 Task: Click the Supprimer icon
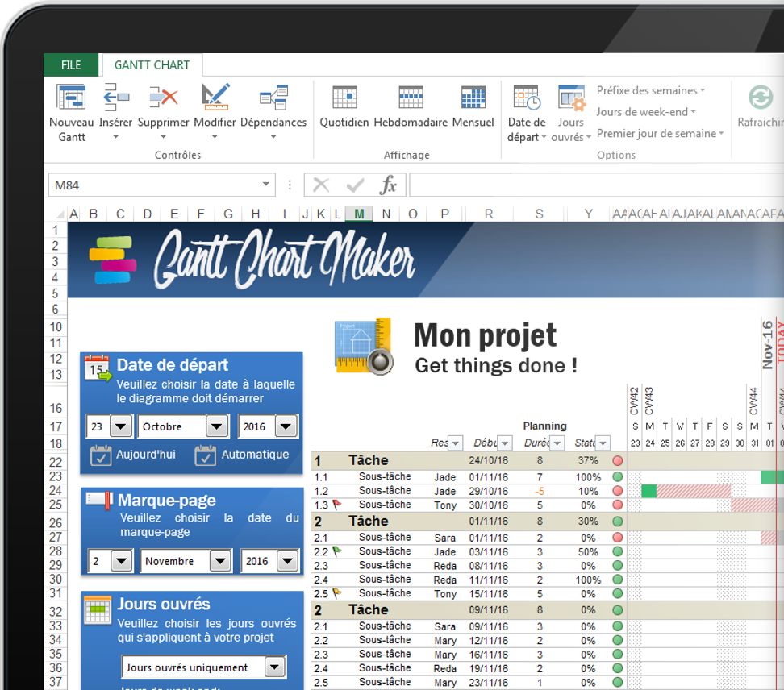(x=163, y=98)
